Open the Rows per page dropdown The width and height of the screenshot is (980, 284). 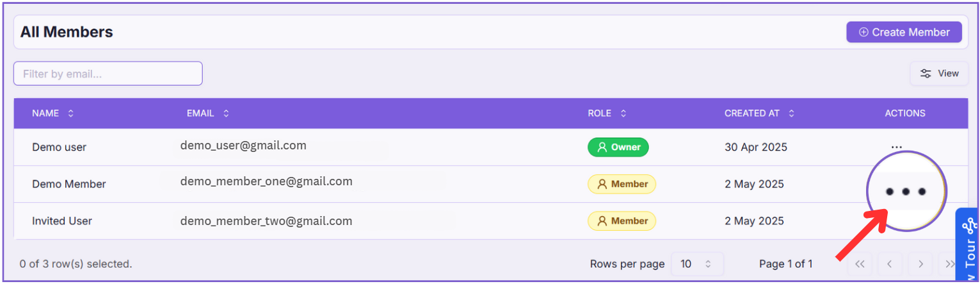tap(696, 264)
